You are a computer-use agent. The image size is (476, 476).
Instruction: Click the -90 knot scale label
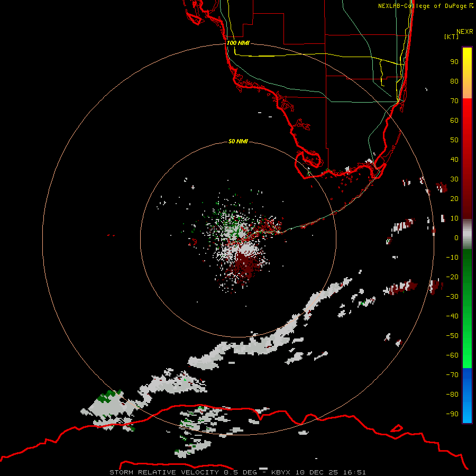pyautogui.click(x=452, y=414)
